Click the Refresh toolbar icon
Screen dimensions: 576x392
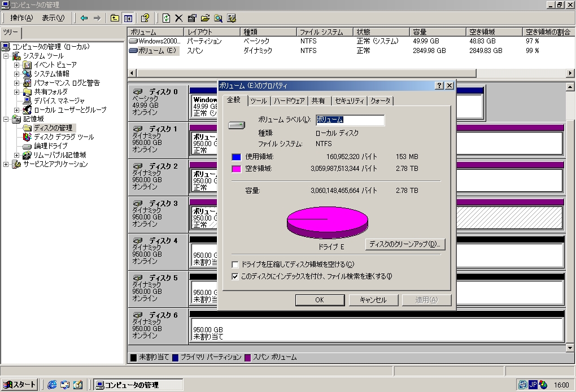pos(167,18)
